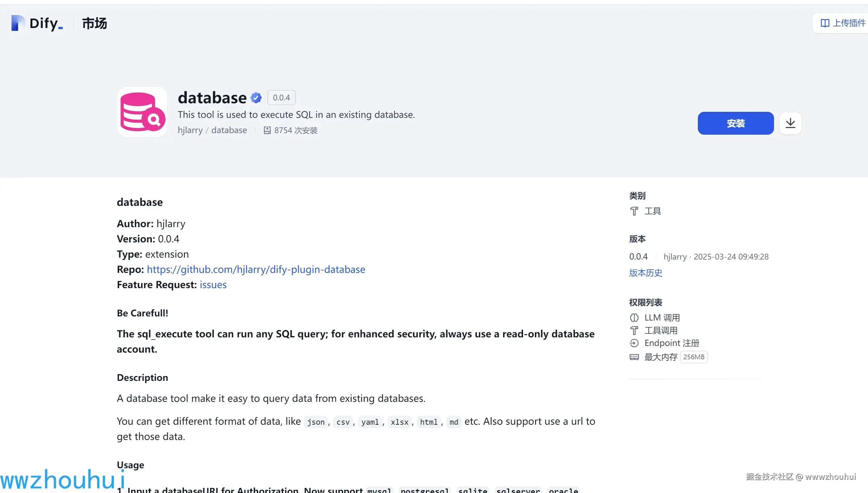Click the Endpoint 注册 permission icon
The width and height of the screenshot is (868, 493).
pyautogui.click(x=634, y=343)
